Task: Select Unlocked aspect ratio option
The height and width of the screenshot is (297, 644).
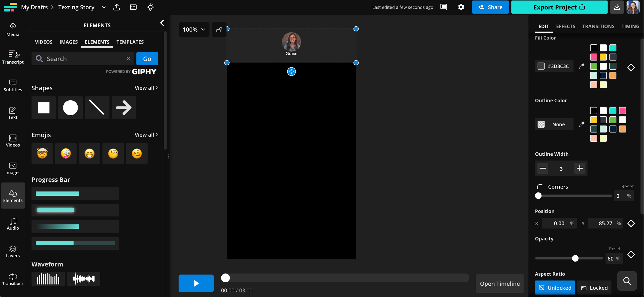Action: pyautogui.click(x=555, y=288)
